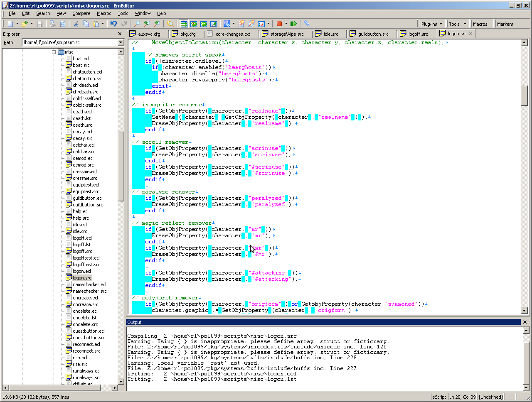Screen dimensions: 532x402
Task: Open the globe icon dropdown arrow
Action: coord(234,24)
